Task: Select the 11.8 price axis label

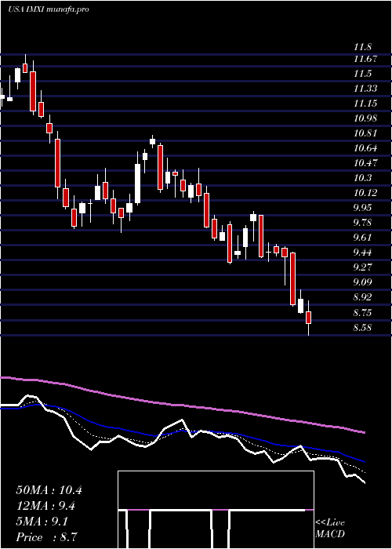Action: click(362, 47)
